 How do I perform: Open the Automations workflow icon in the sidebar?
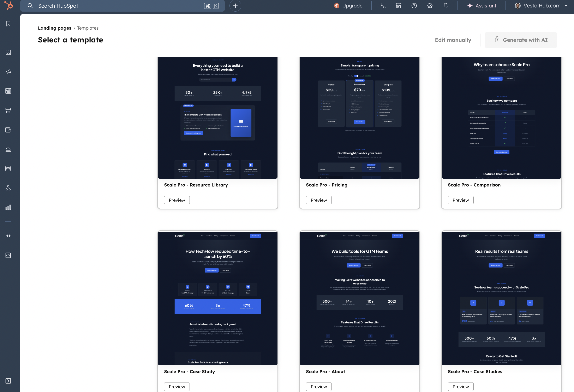tap(8, 188)
